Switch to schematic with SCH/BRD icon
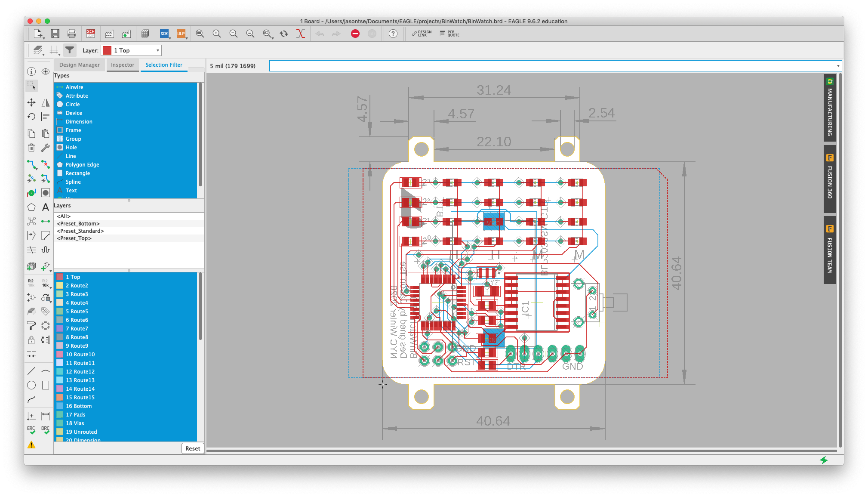Viewport: 868px width, 497px height. [x=91, y=34]
